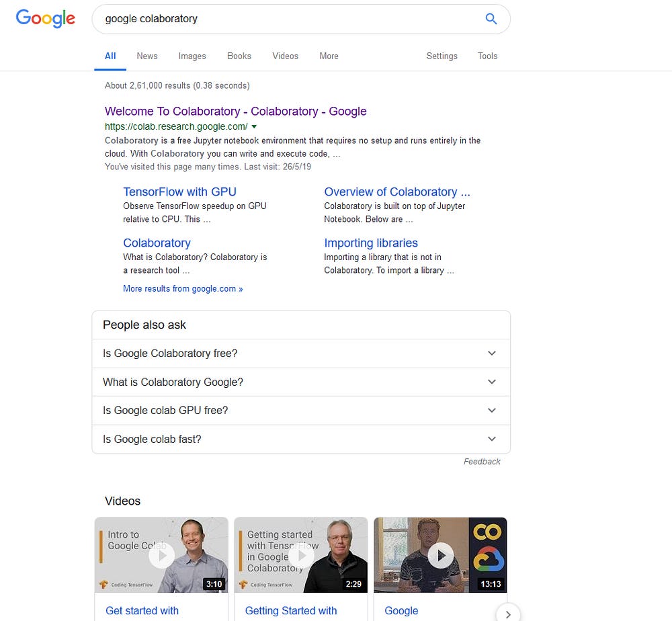Expand 'Is Google colab fast?' question
The image size is (672, 621).
492,439
